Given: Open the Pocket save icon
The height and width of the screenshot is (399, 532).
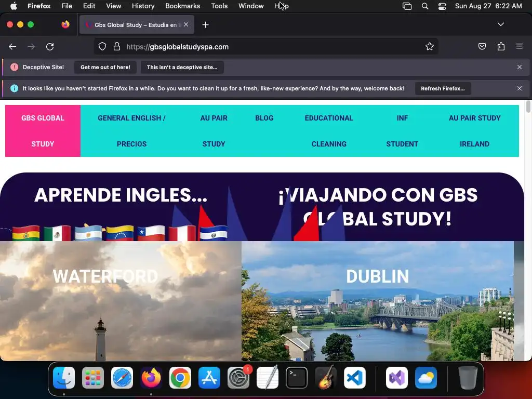Looking at the screenshot, I should [482, 46].
